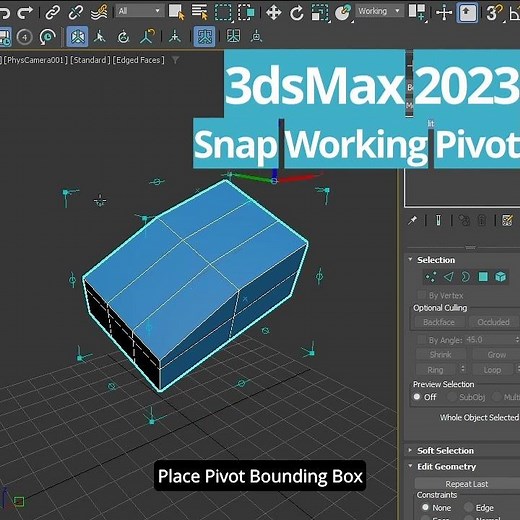Click the Grow selection button

[x=496, y=355]
